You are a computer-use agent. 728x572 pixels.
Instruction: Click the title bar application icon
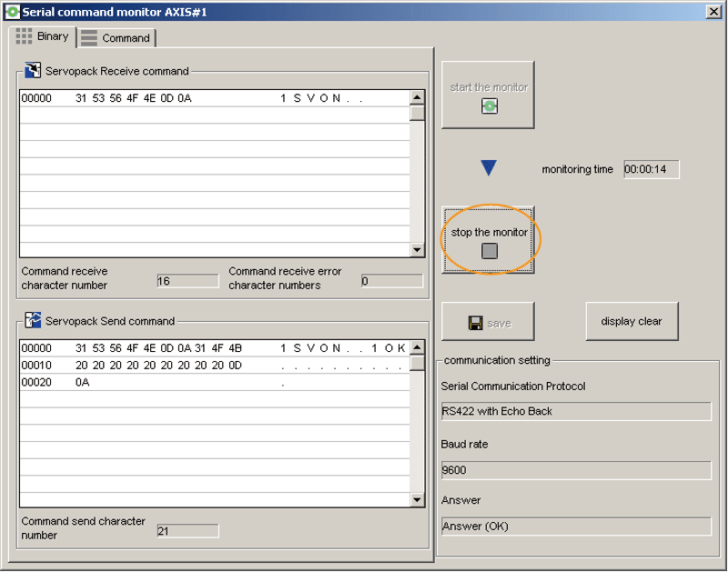click(x=12, y=11)
